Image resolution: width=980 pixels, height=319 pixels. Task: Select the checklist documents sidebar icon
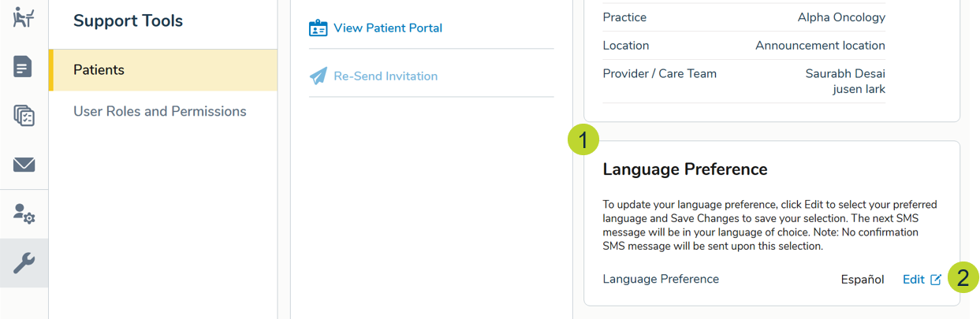tap(24, 116)
